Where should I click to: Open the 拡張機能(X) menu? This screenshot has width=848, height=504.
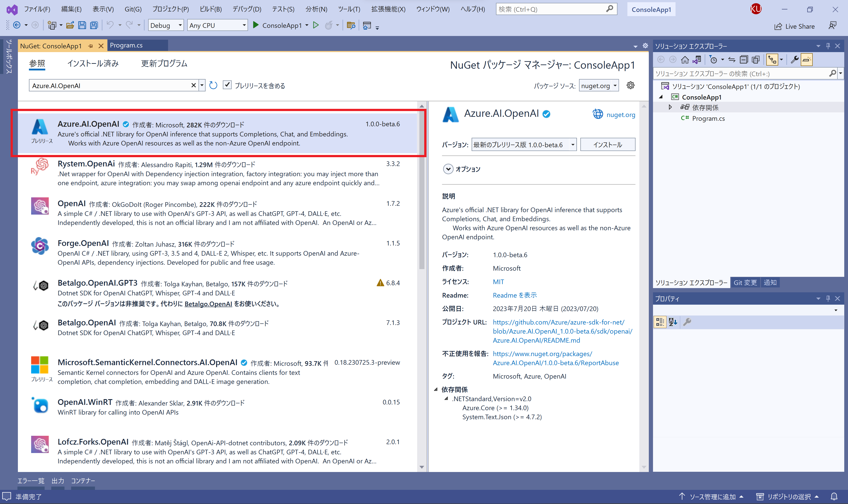coord(388,9)
